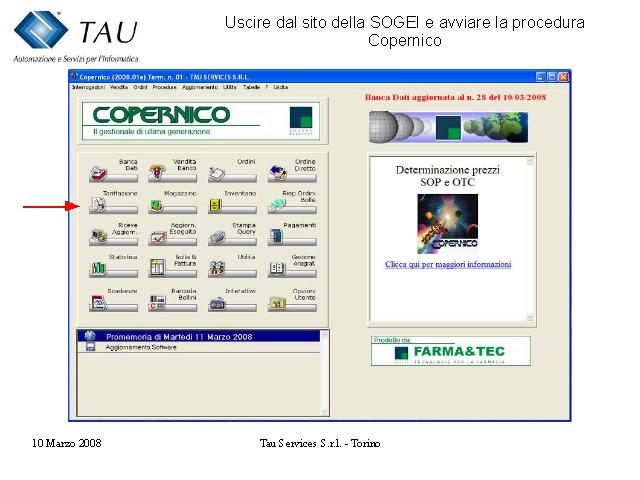Open the Banca Dati icon button
The height and width of the screenshot is (480, 640).
click(x=113, y=174)
